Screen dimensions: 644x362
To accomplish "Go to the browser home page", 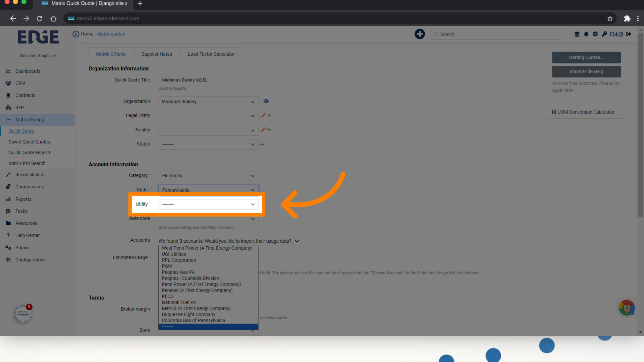I will pyautogui.click(x=53, y=18).
